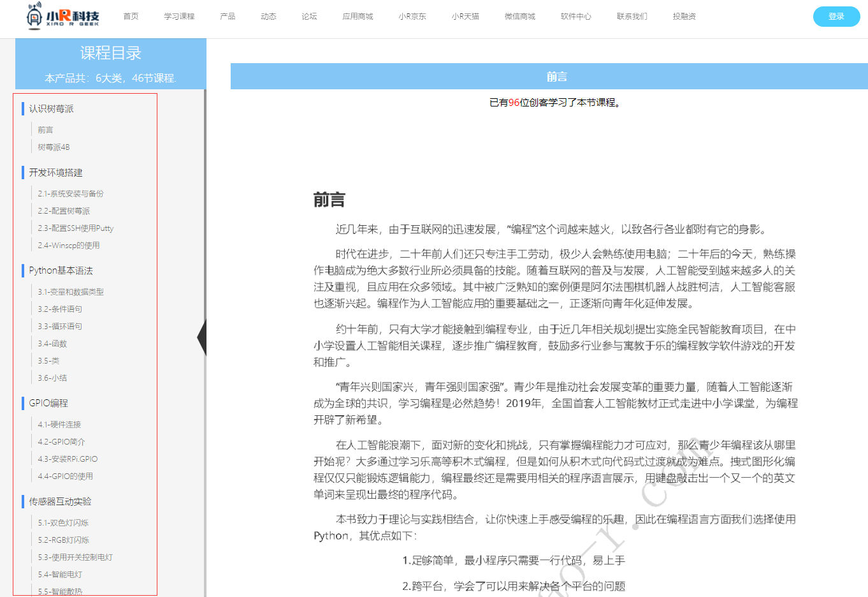This screenshot has width=868, height=597.
Task: Go to 论坛 forum in navigation
Action: pos(309,17)
